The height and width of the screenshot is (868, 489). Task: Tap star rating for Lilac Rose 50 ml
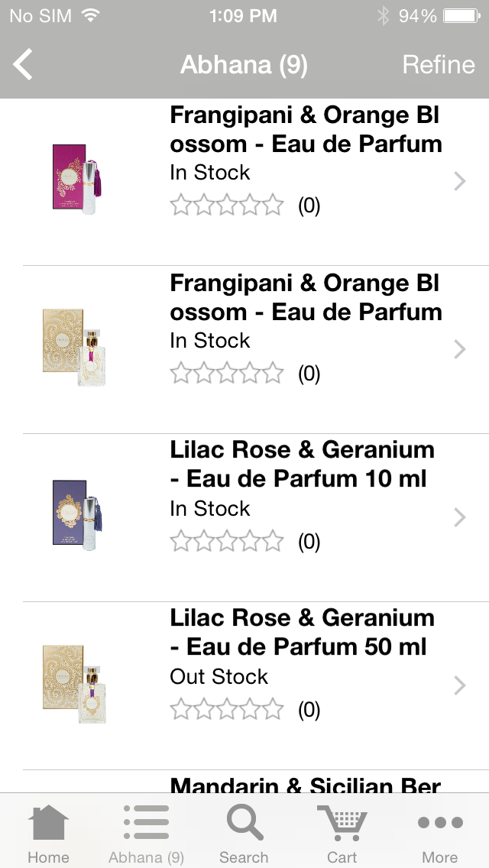[227, 710]
